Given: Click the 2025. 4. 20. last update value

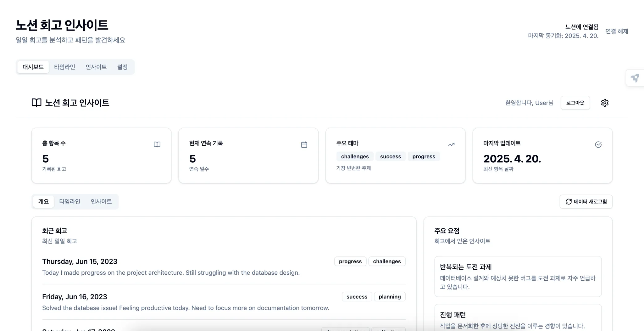Looking at the screenshot, I should pyautogui.click(x=512, y=159).
